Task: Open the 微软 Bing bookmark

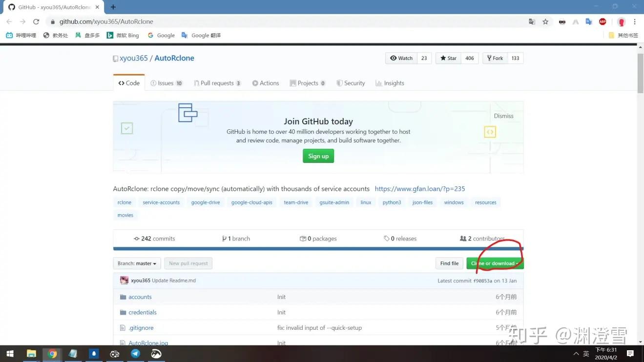Action: tap(123, 35)
